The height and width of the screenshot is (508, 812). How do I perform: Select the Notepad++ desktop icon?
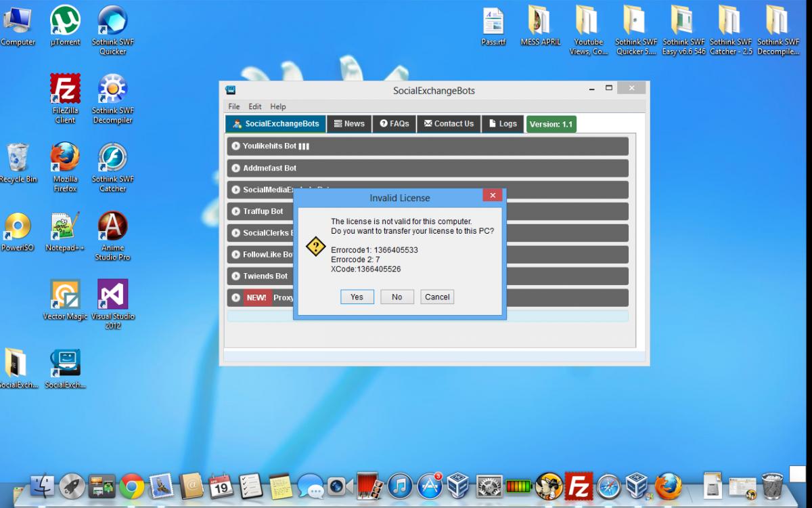click(66, 232)
